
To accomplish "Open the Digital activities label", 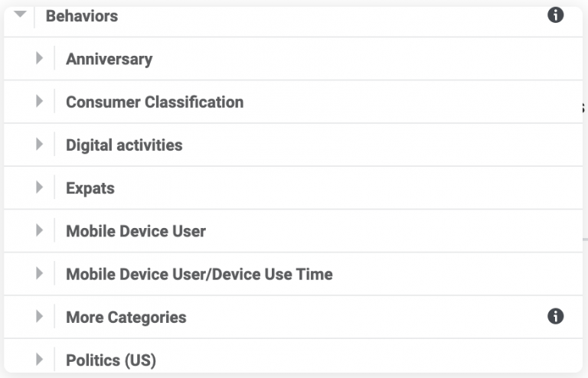I will point(124,145).
